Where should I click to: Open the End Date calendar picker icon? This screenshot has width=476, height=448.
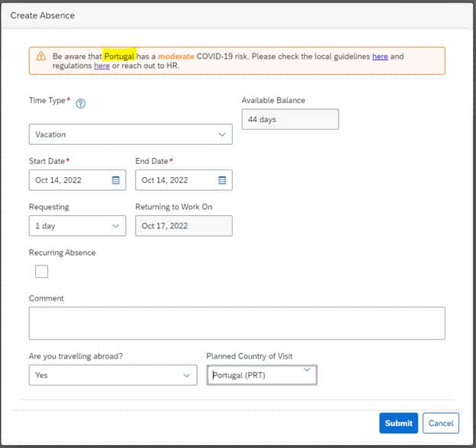point(222,180)
